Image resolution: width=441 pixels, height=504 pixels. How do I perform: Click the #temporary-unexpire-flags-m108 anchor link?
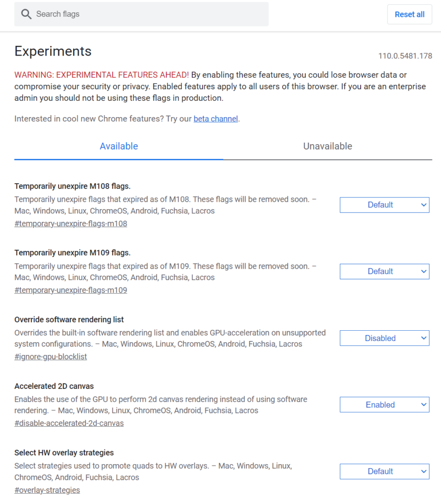coord(71,224)
